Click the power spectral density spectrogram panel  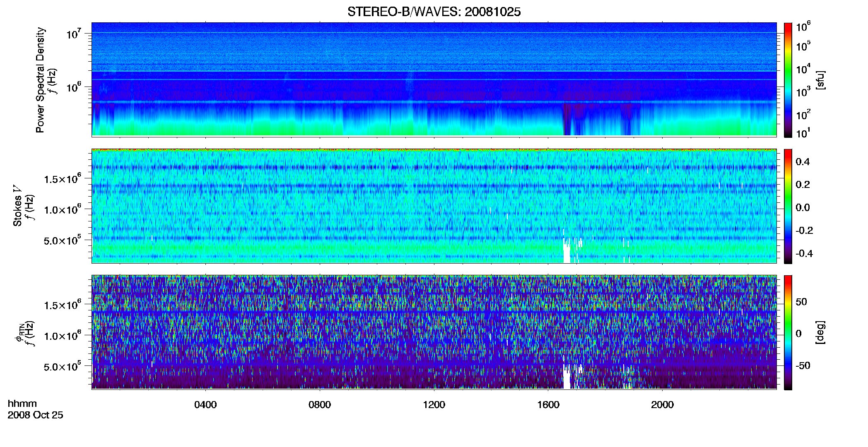click(x=434, y=79)
